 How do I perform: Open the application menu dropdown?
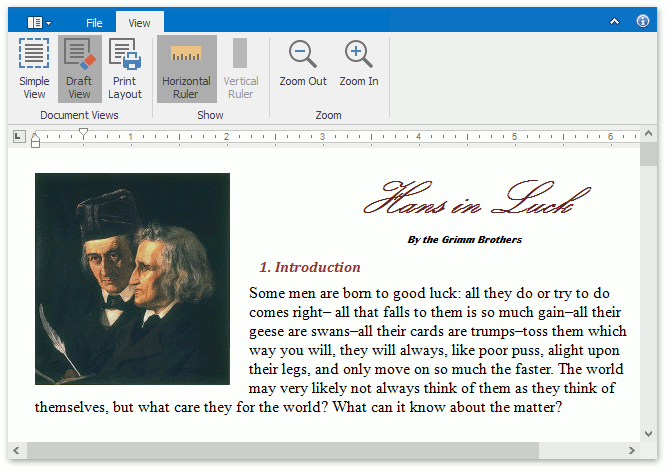tap(39, 21)
